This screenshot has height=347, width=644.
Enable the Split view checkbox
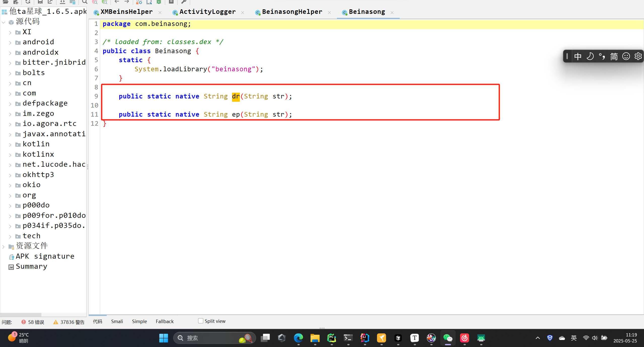201,321
